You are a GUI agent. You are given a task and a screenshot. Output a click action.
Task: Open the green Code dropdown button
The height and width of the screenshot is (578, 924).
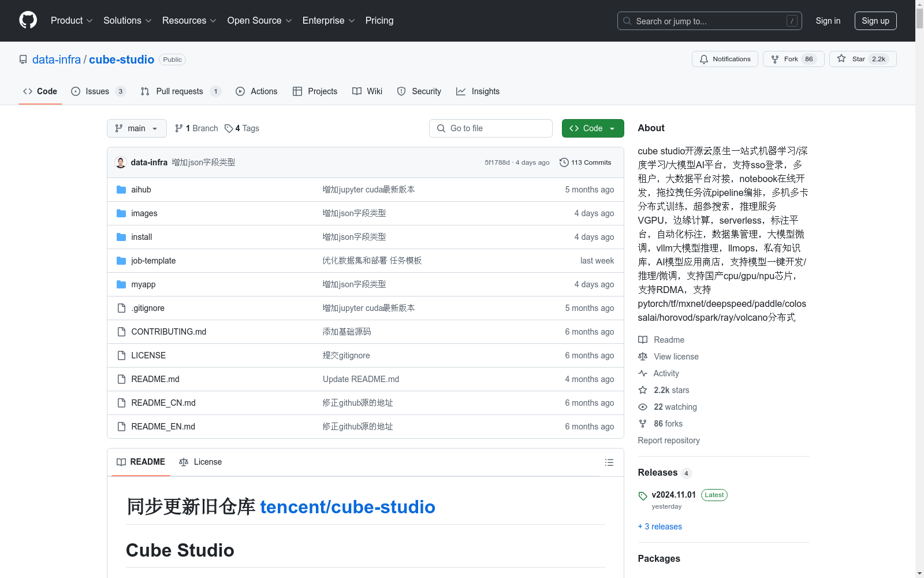tap(593, 128)
